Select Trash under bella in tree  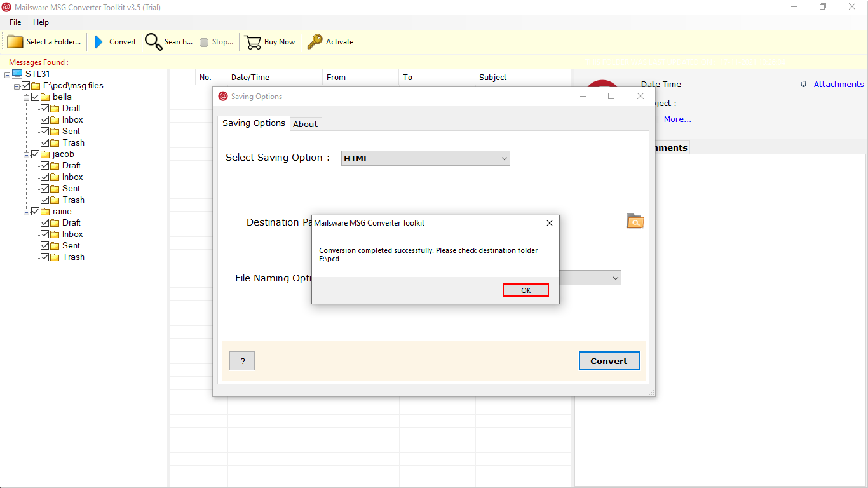(73, 143)
